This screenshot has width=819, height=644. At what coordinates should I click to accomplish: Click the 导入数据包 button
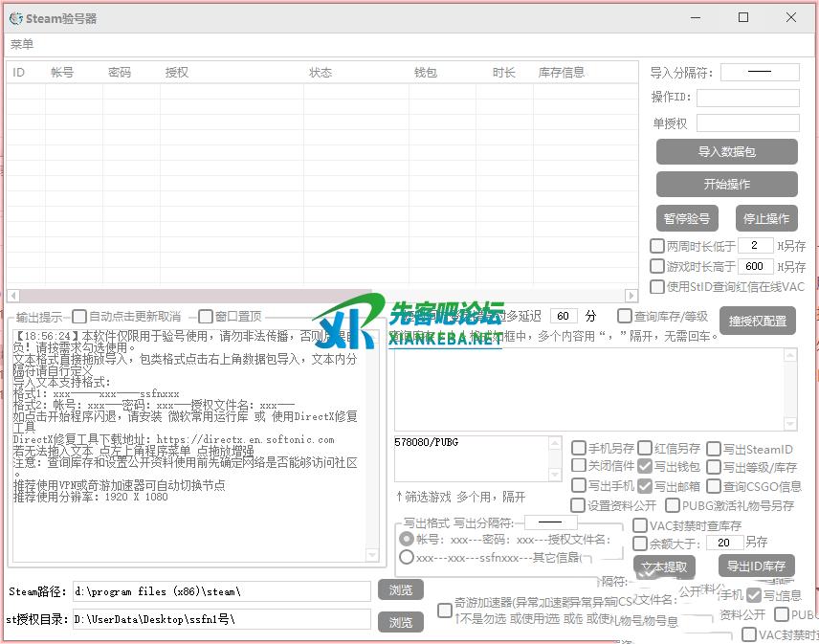pos(726,151)
